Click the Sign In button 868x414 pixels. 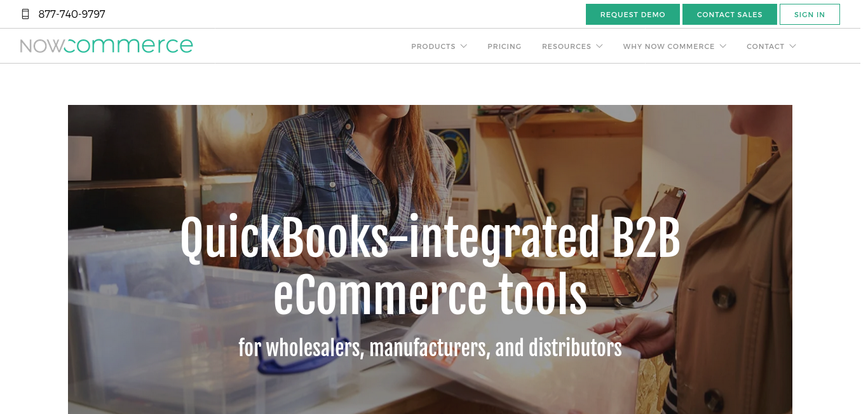tap(810, 15)
